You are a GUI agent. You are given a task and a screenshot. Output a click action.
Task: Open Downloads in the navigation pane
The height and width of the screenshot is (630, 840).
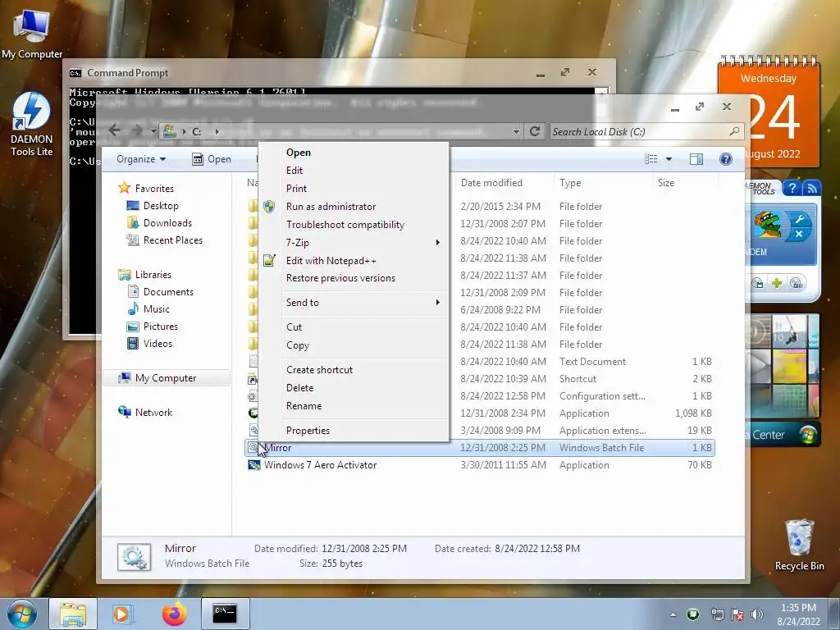click(x=159, y=223)
